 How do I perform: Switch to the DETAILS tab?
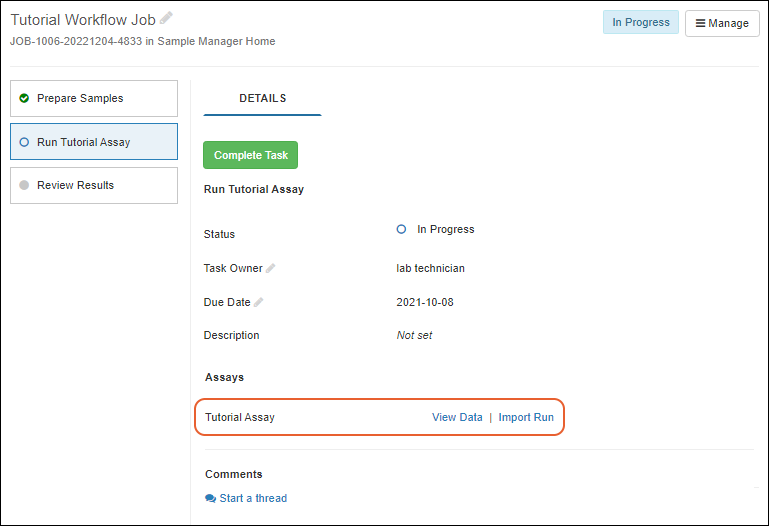pyautogui.click(x=262, y=98)
